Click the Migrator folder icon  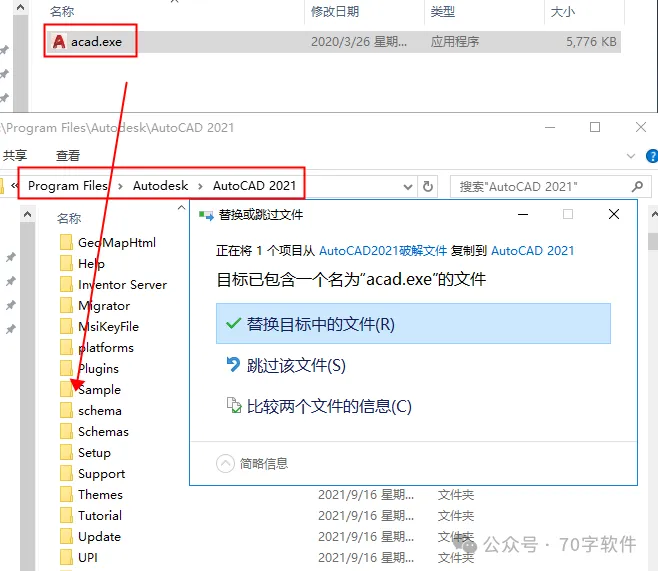point(66,305)
